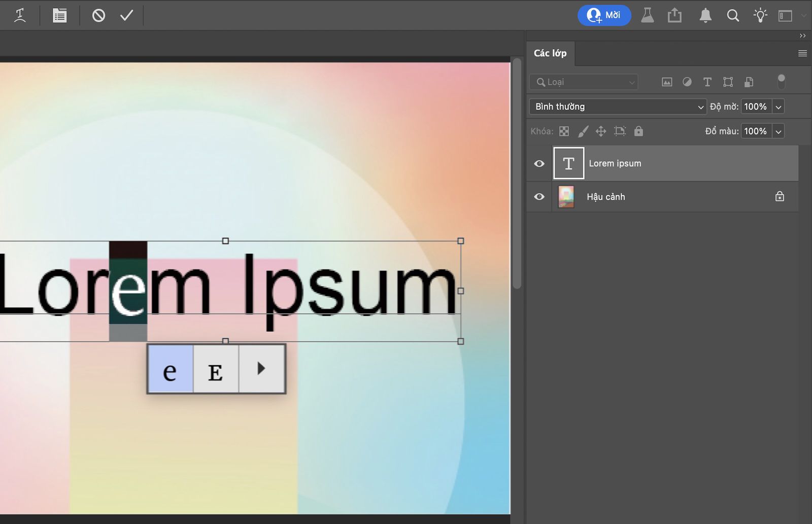This screenshot has width=812, height=524.
Task: Expand workspace dropdown arrow at top right
Action: coord(803,16)
